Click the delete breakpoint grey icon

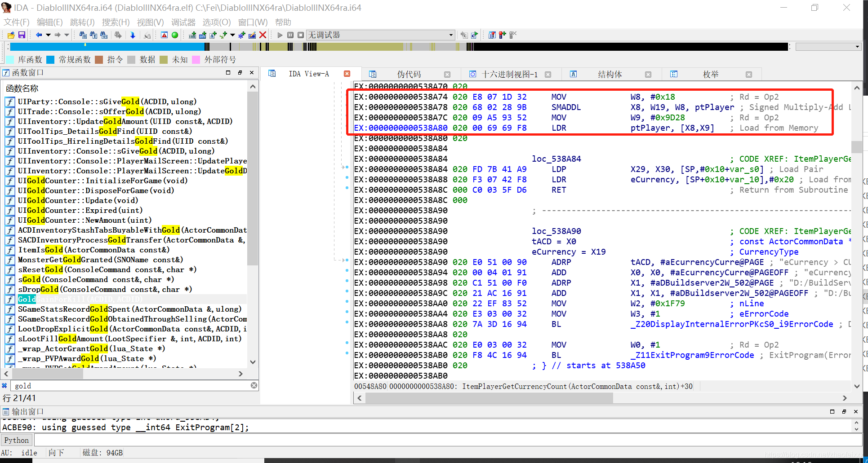pyautogui.click(x=513, y=35)
